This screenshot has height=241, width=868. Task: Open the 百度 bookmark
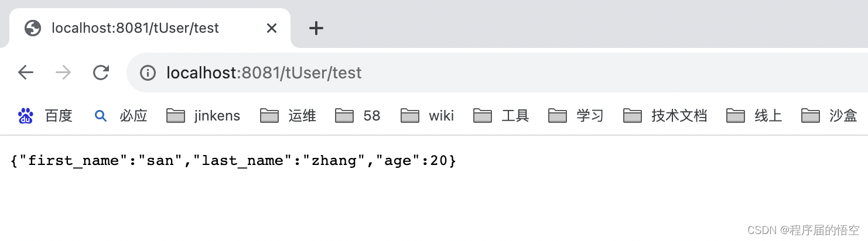(45, 116)
